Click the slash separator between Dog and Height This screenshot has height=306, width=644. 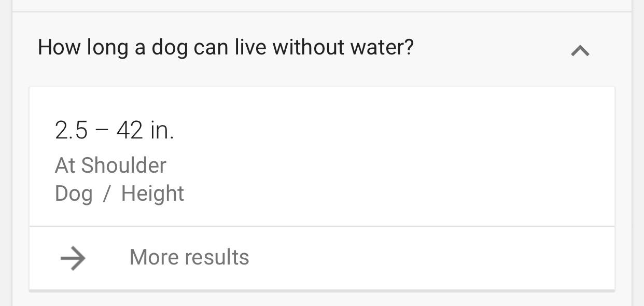(x=107, y=193)
